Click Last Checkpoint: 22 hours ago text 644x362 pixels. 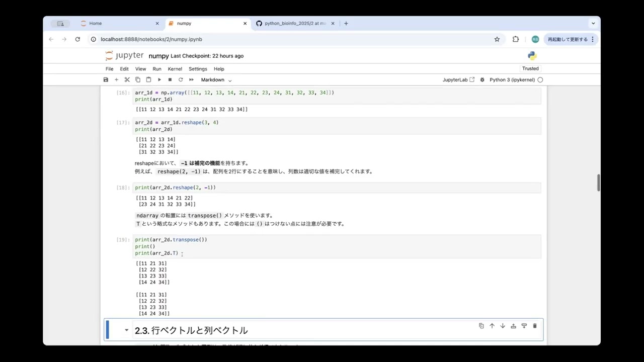tap(207, 56)
